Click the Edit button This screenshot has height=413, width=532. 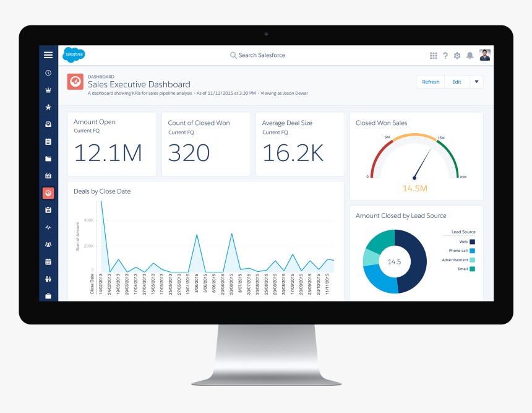(x=457, y=81)
